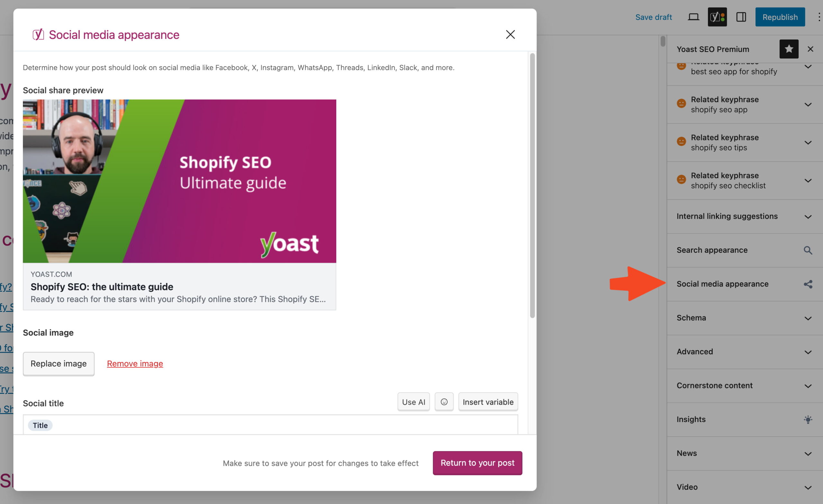Click the Insights lightbulb icon
Viewport: 823px width, 504px height.
pos(808,420)
